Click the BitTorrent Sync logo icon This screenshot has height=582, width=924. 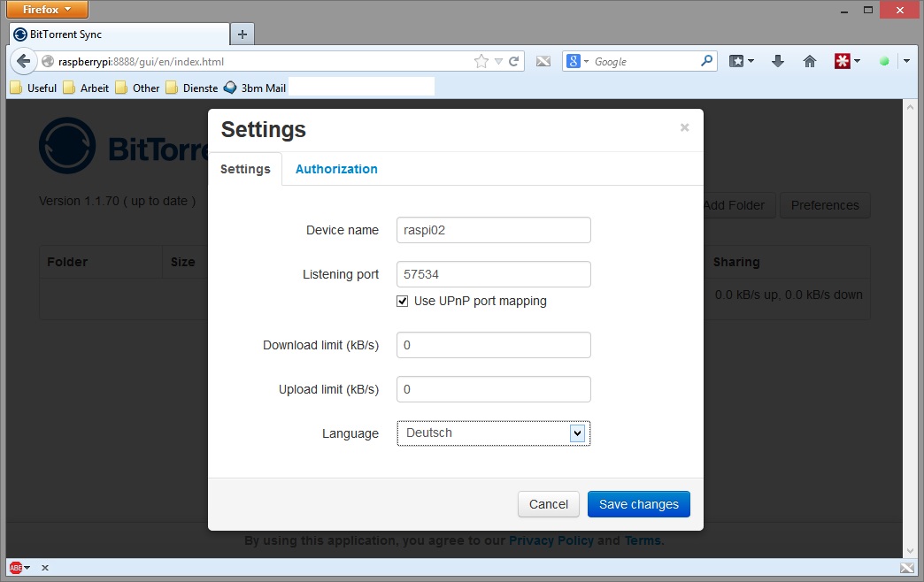(67, 145)
